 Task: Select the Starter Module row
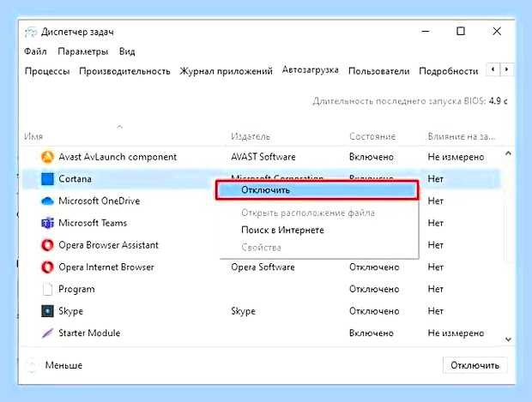tap(261, 333)
